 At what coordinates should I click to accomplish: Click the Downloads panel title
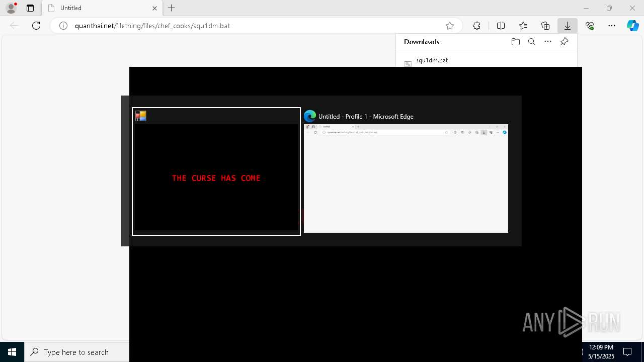pos(422,42)
